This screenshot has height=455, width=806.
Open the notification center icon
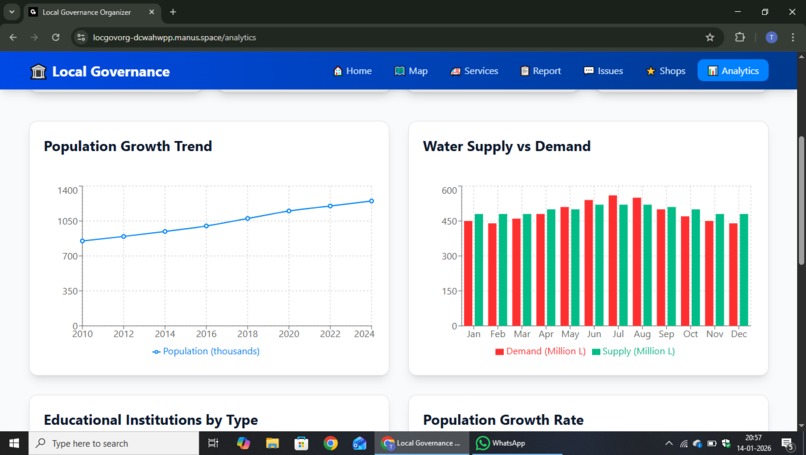[788, 444]
